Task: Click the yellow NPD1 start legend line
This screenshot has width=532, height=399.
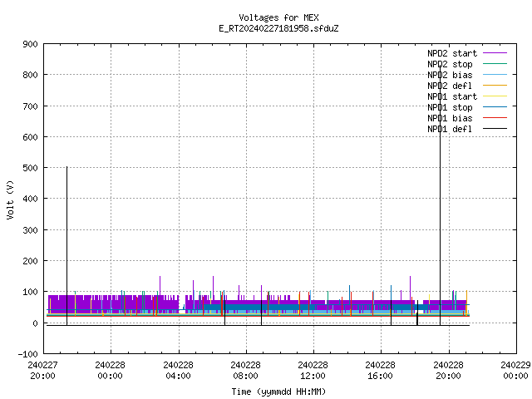Action: point(495,96)
